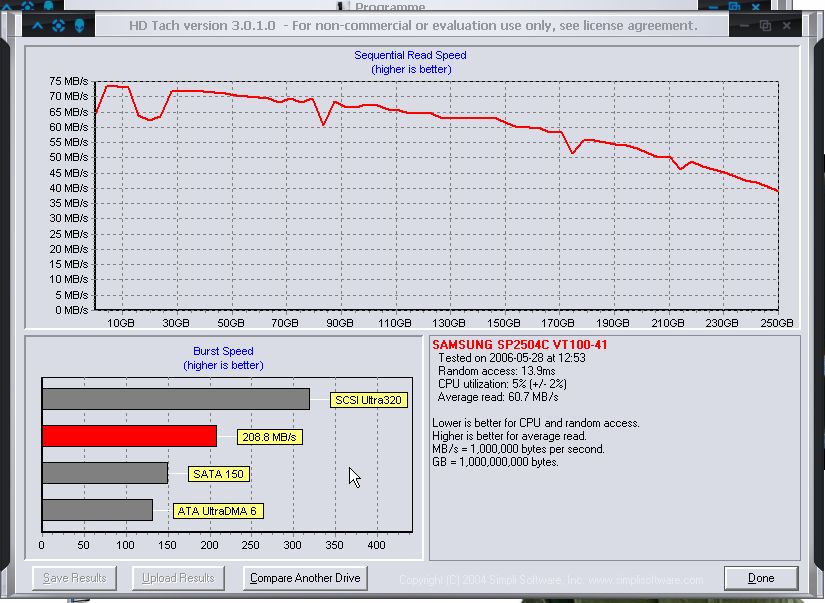Image resolution: width=825 pixels, height=603 pixels.
Task: Click the 130GB axis label
Action: [x=449, y=323]
